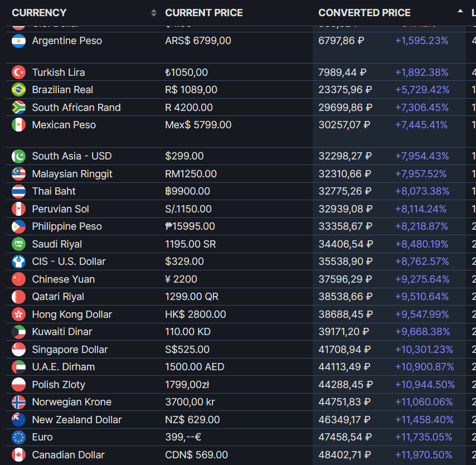Click the sort arrows beside Currency

pos(154,13)
